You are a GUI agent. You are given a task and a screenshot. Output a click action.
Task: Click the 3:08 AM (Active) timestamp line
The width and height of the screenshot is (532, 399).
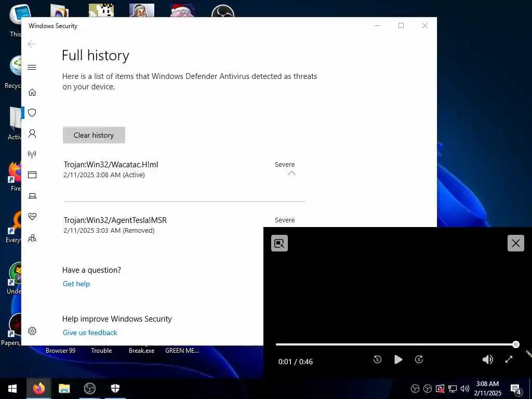104,175
